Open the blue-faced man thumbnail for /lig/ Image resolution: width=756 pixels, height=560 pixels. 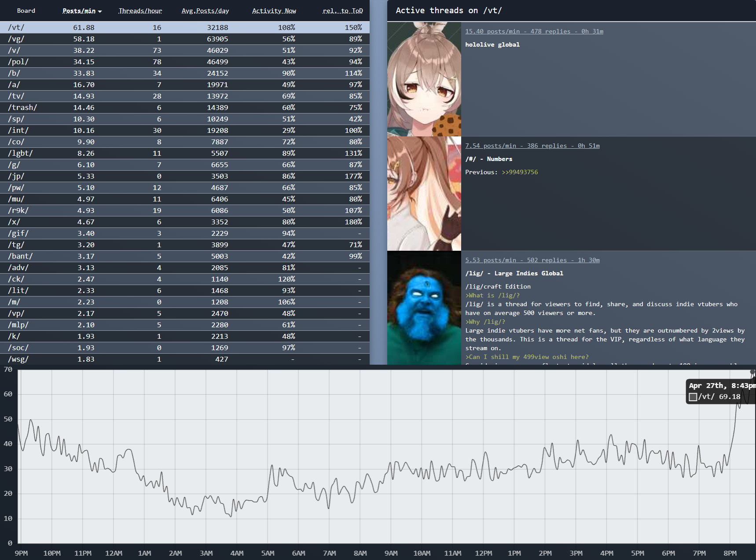coord(424,307)
